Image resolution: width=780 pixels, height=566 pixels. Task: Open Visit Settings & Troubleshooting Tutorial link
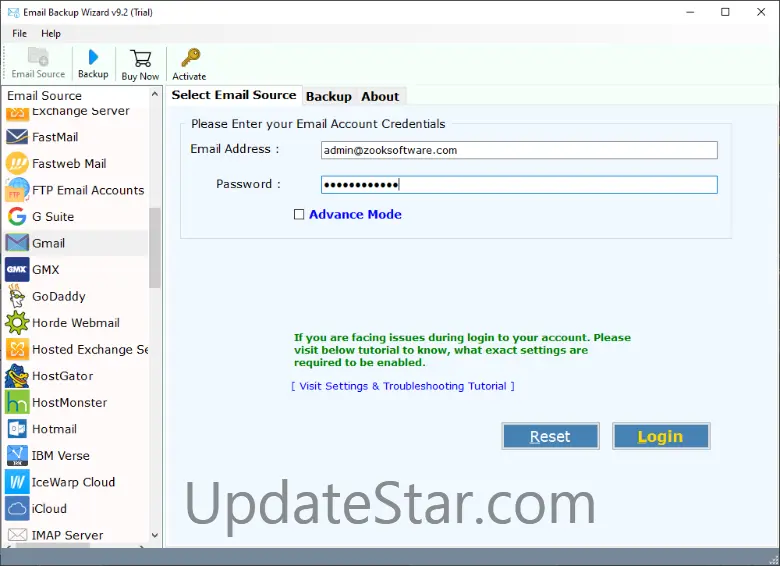pos(403,386)
